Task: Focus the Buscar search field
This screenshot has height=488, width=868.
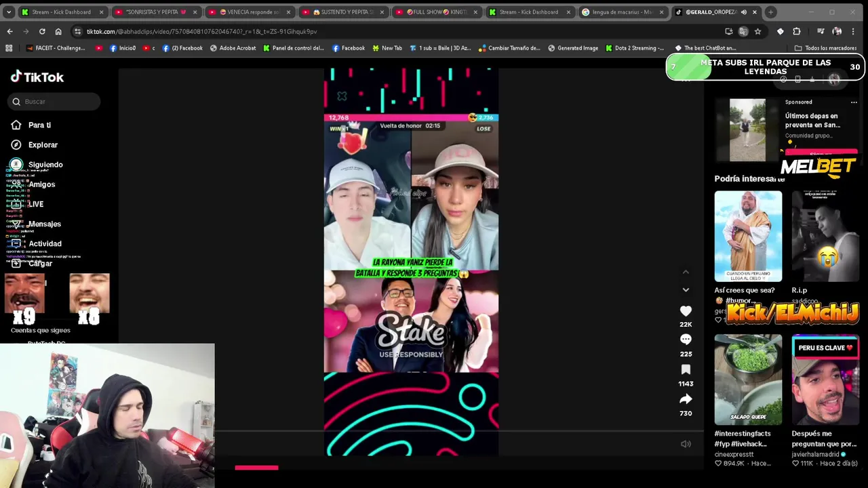Action: point(54,102)
